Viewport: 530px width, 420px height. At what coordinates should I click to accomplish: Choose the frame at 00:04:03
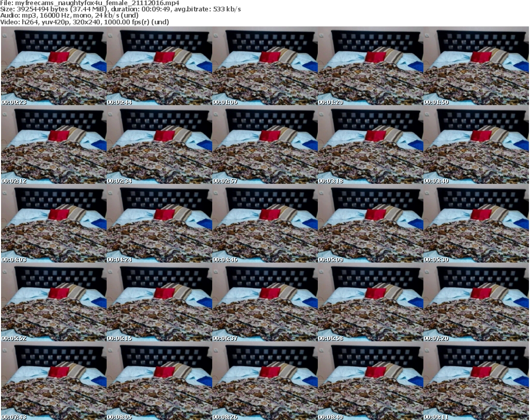pos(54,224)
